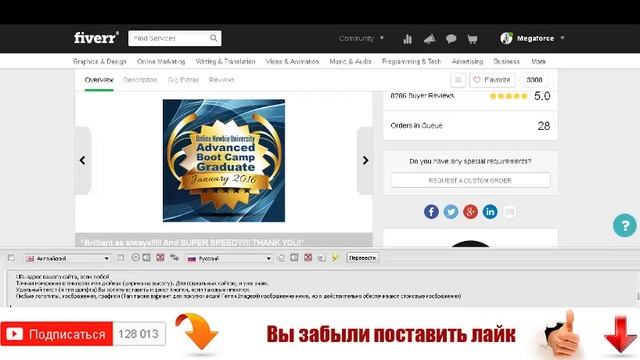Click the list menu icon beside Favorite
This screenshot has height=360, width=640.
tap(458, 80)
